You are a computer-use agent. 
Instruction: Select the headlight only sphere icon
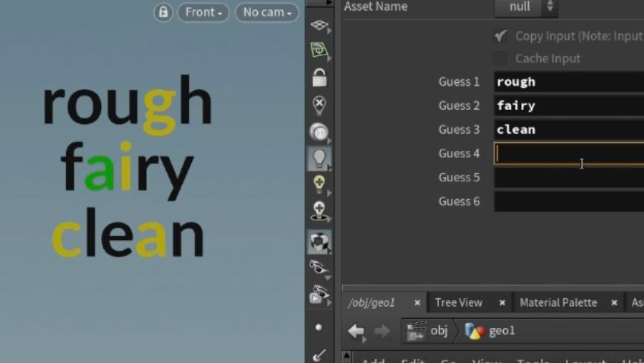click(x=319, y=132)
